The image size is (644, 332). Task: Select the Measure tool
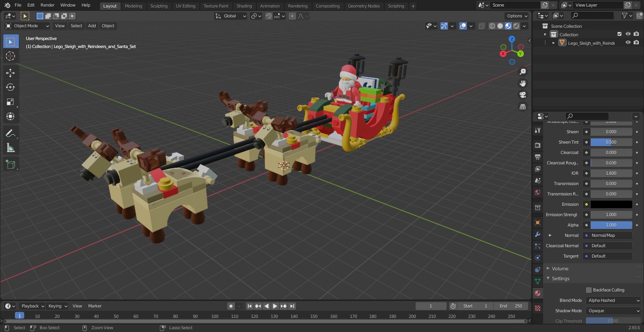(10, 148)
